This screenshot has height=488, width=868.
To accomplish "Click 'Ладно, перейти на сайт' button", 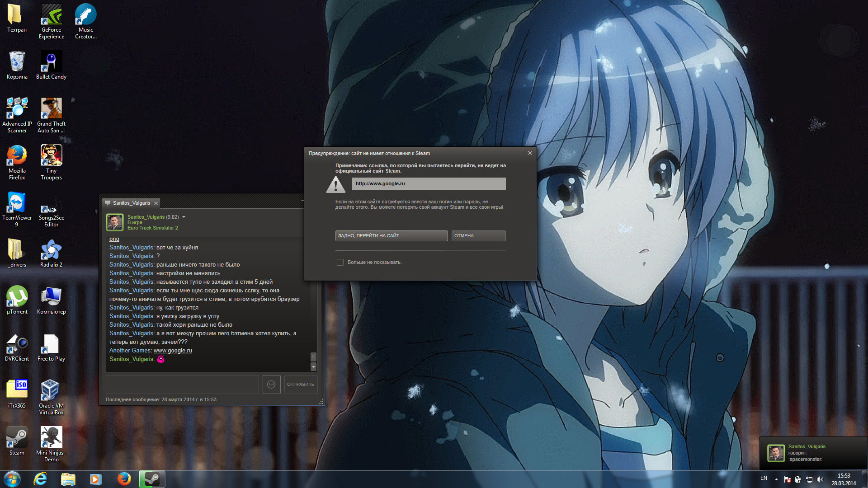I will tap(392, 236).
